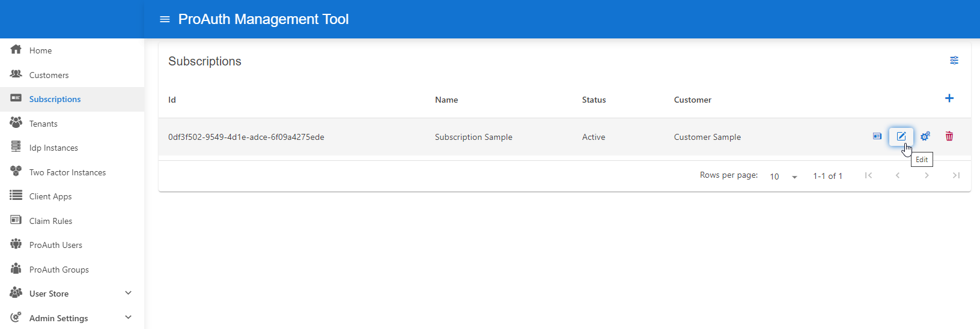Navigate to Customers in the sidebar
This screenshot has height=329, width=980.
[x=49, y=75]
